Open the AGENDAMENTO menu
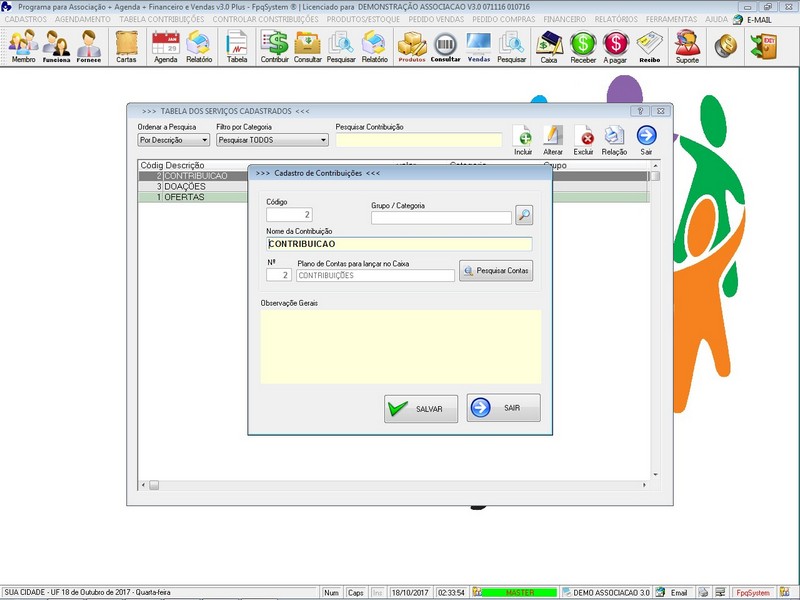The image size is (800, 600). click(83, 19)
